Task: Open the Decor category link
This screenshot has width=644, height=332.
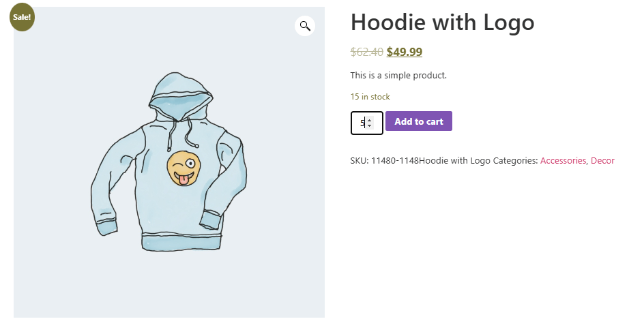Action: click(602, 161)
